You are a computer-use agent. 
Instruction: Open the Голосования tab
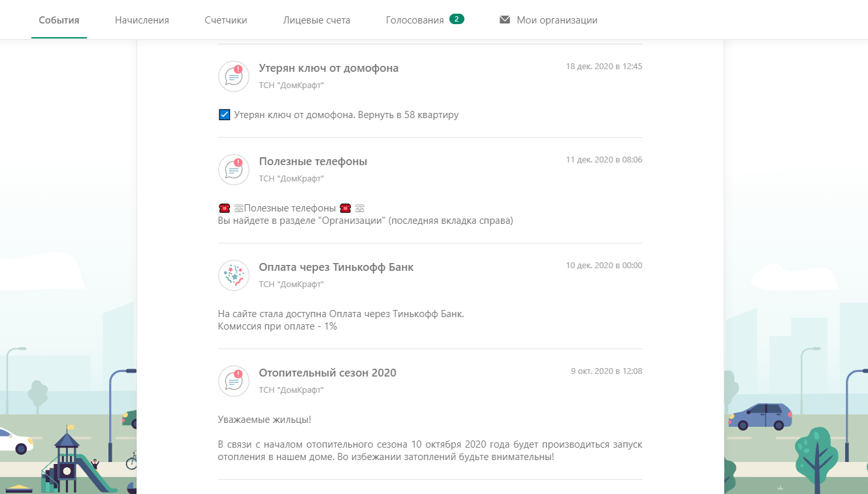tap(415, 20)
